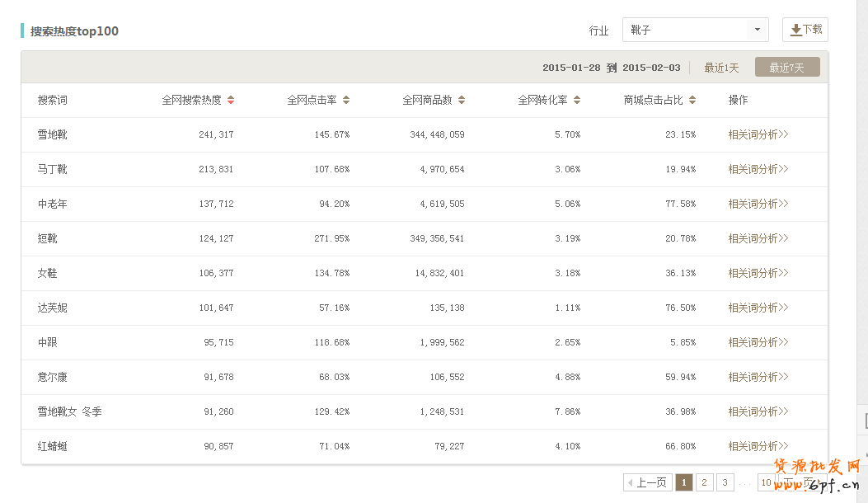Sort by 全网点击率 sort arrows
Viewport: 868px width, 503px height.
pyautogui.click(x=346, y=100)
